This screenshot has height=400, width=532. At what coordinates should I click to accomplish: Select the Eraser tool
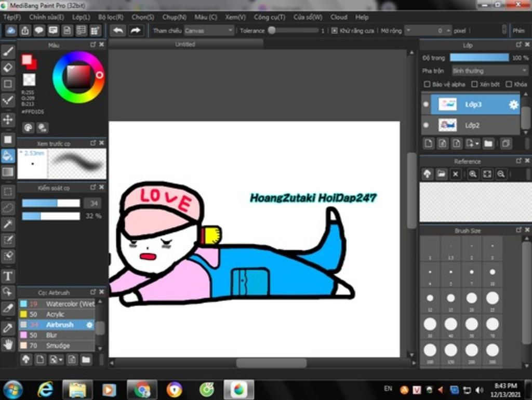click(8, 68)
